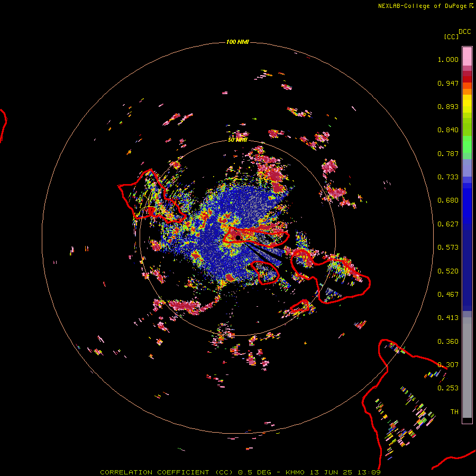Click the 1.000 color scale value
The height and width of the screenshot is (476, 476).
448,59
